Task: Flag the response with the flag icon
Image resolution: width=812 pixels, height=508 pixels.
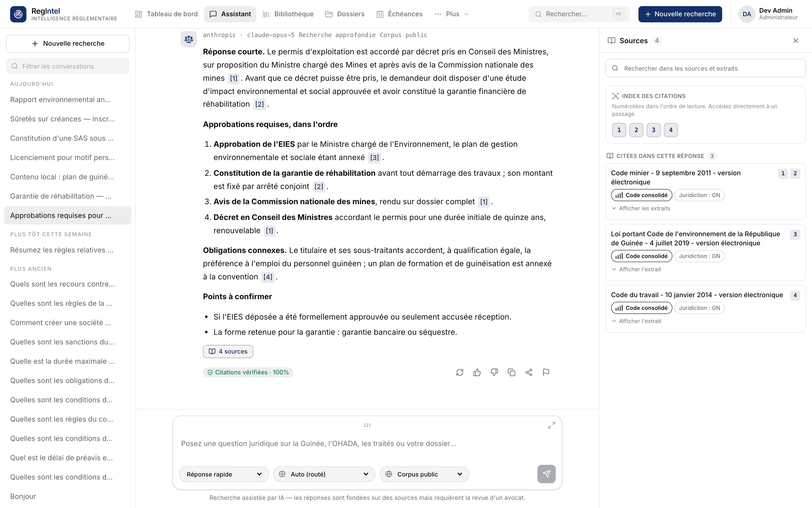Action: click(546, 372)
